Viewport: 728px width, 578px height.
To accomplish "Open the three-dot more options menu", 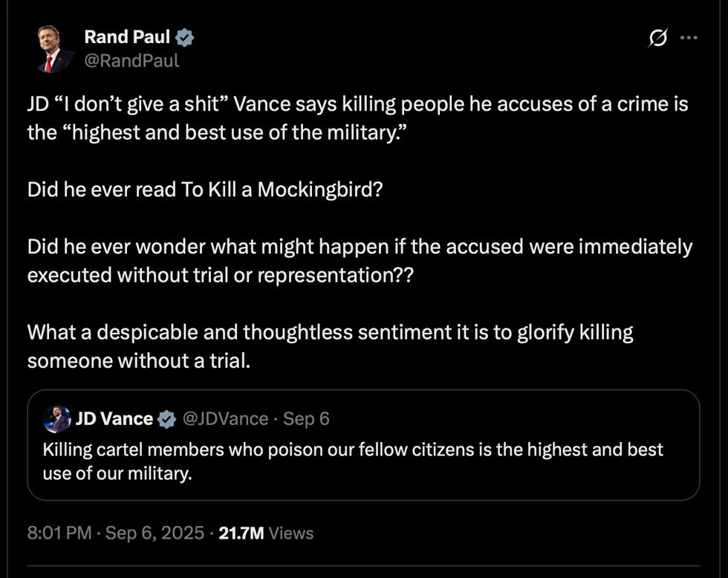I will [x=689, y=37].
